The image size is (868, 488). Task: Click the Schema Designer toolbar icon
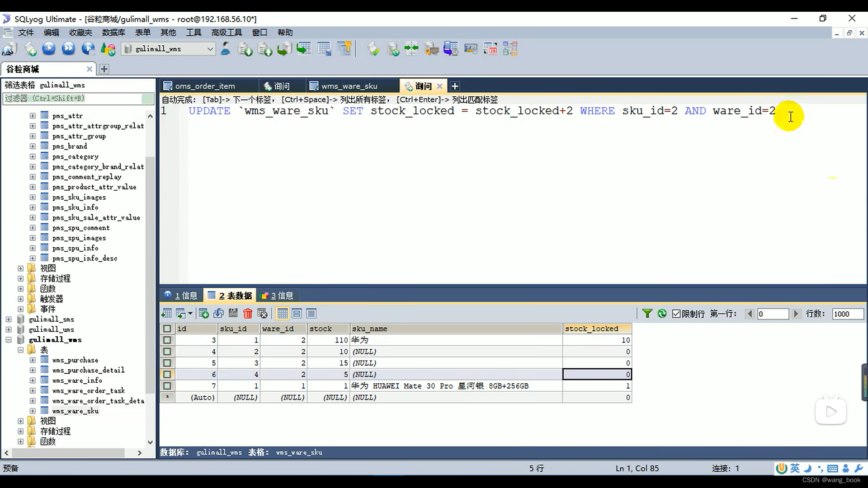point(510,48)
